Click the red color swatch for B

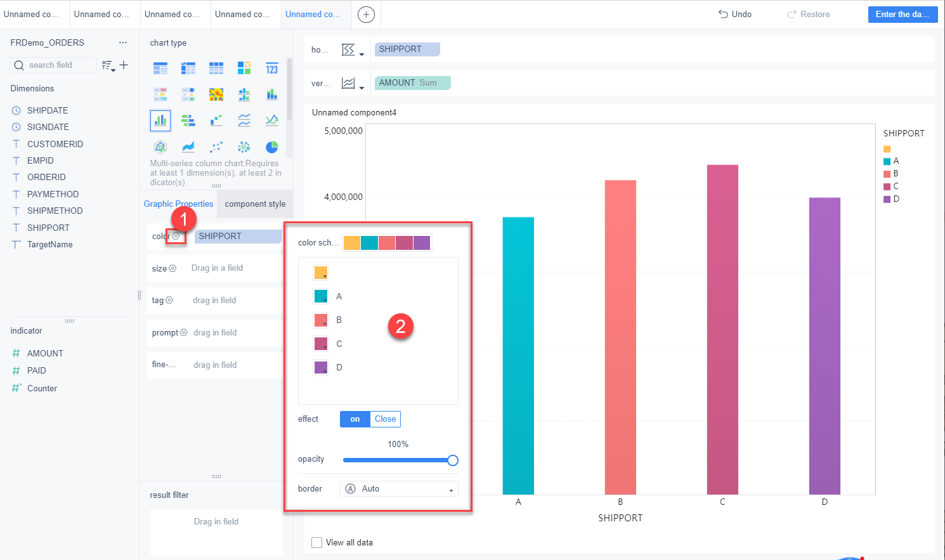point(321,320)
